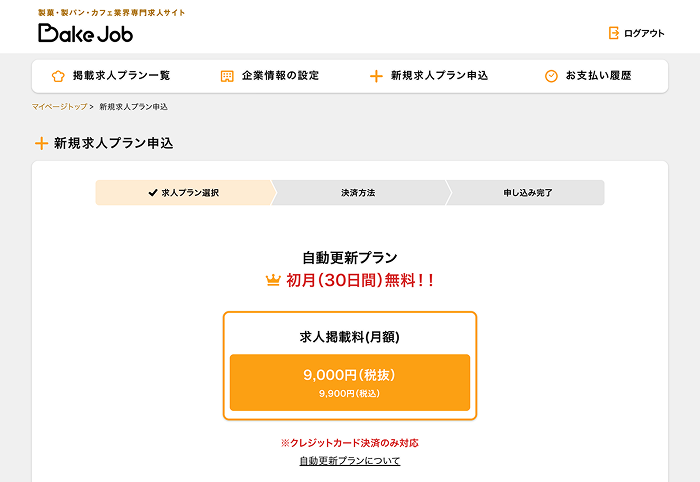
Task: Click the chef hat icon
Action: click(x=58, y=76)
